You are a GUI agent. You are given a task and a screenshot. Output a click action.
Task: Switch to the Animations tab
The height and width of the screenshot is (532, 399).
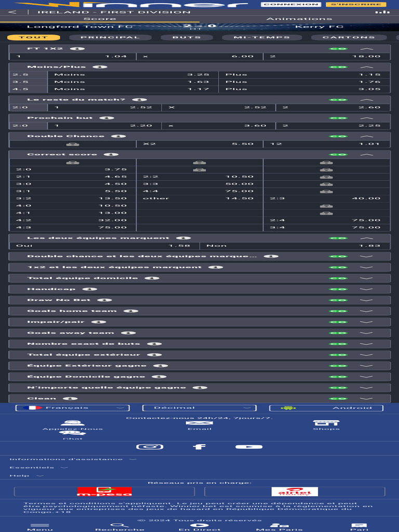coord(299,19)
